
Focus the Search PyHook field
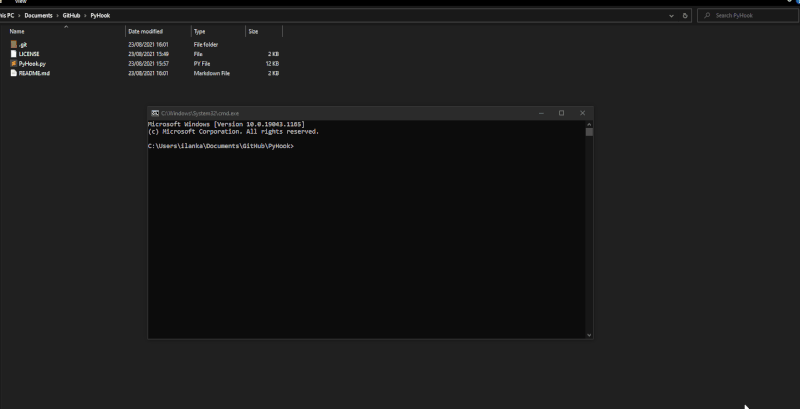[748, 15]
